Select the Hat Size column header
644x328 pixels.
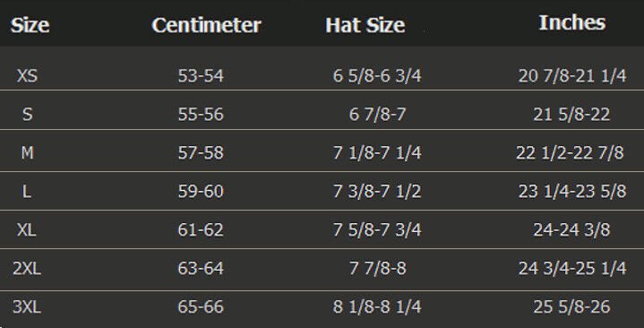365,25
